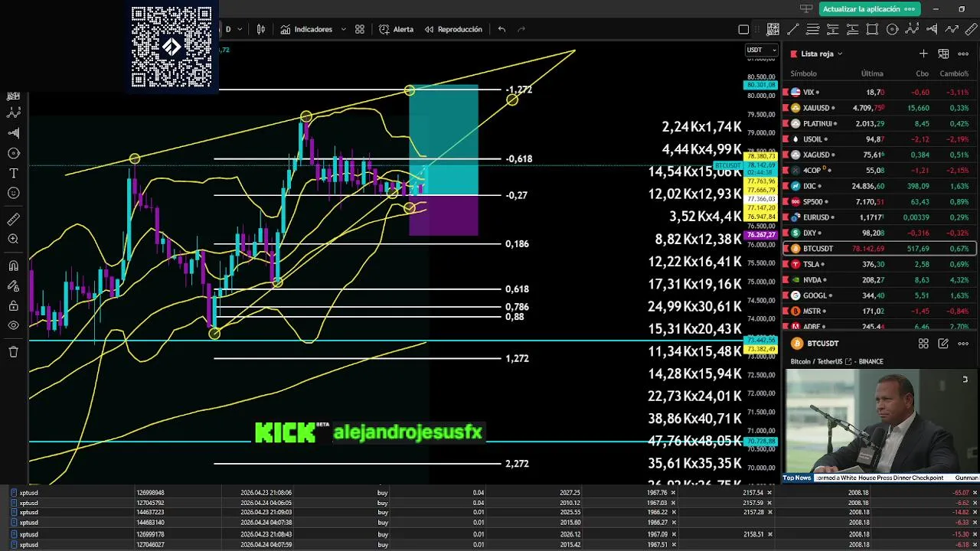Select horizontal lines tool in favorites bar
Screen dimensions: 980x551
[812, 30]
